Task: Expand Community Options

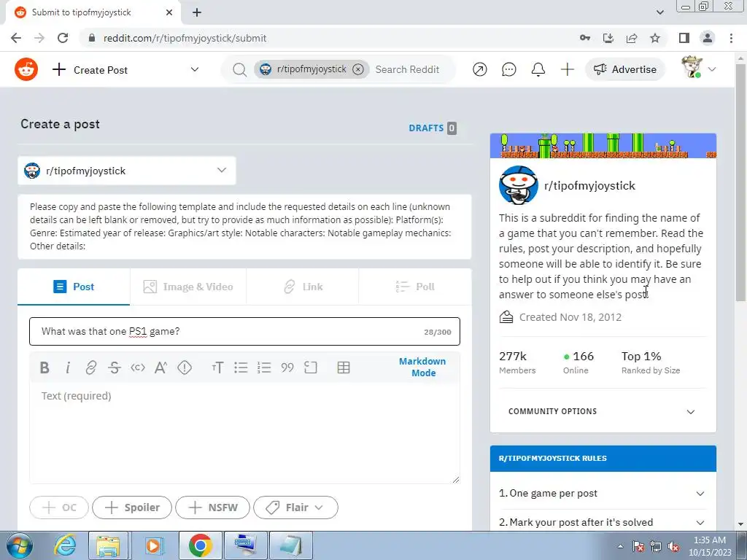Action: [x=603, y=411]
